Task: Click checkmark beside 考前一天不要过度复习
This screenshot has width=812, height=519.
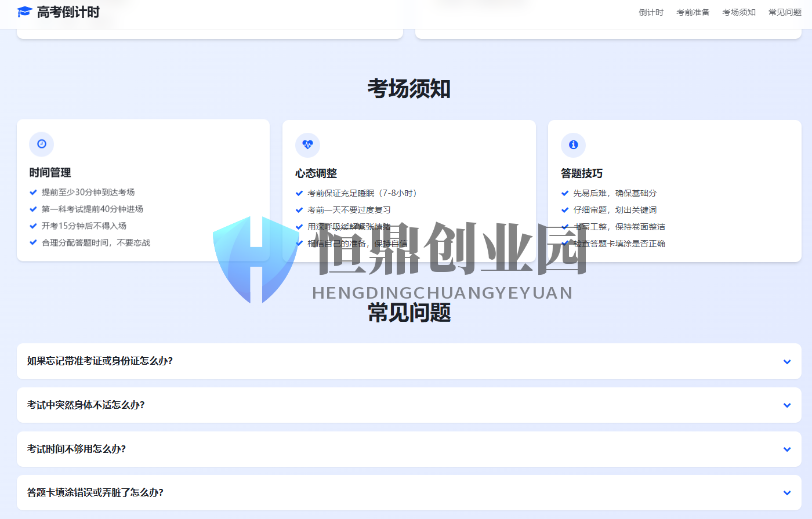Action: pos(299,210)
